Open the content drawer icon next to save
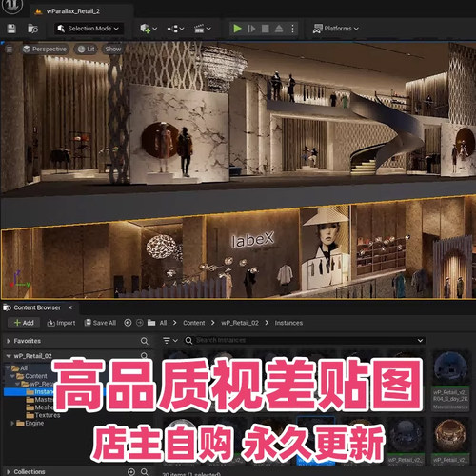This screenshot has width=476, height=476. [x=32, y=29]
